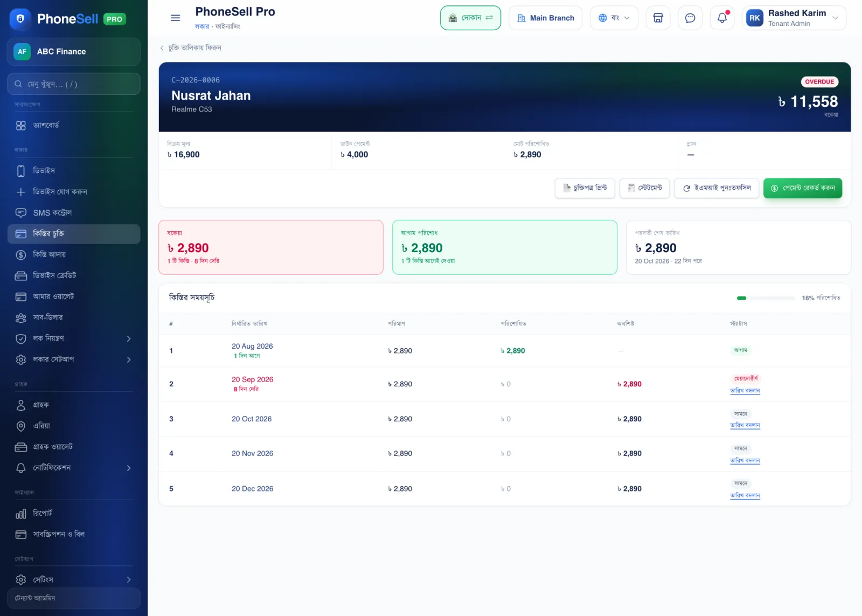This screenshot has height=616, width=862.
Task: Open ডিভাইস in the sidebar
Action: (74, 171)
